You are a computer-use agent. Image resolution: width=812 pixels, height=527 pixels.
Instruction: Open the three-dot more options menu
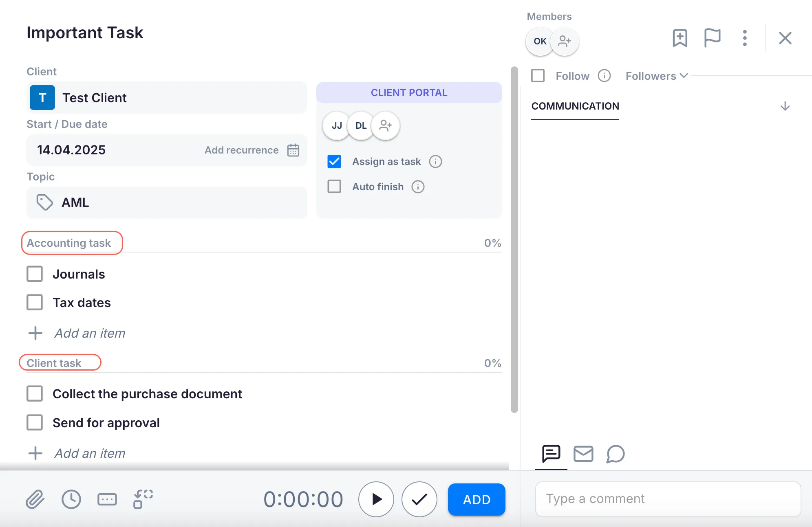(744, 38)
